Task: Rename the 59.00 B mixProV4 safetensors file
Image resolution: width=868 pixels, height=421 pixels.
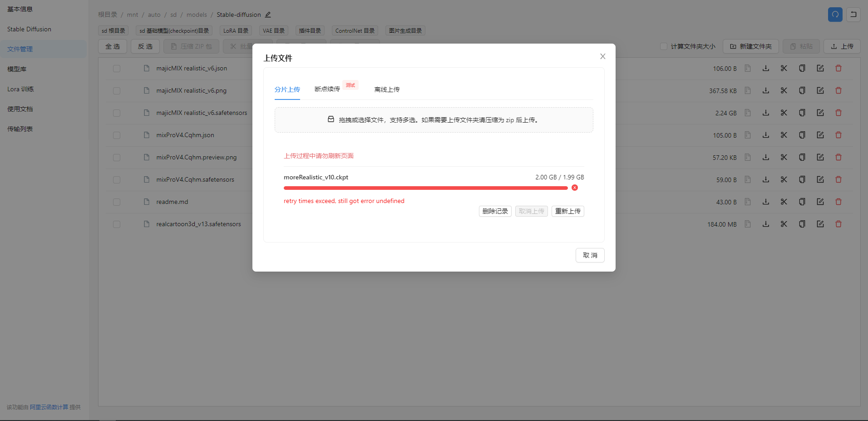Action: [820, 180]
